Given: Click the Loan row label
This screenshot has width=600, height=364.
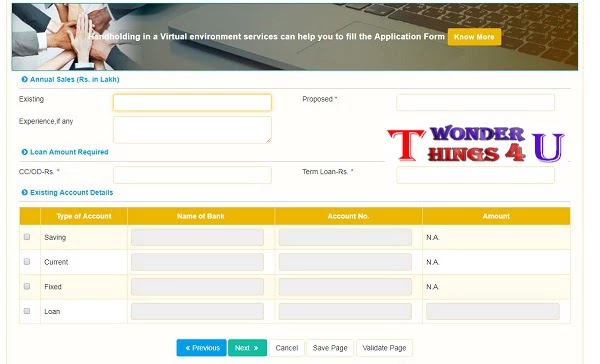Looking at the screenshot, I should pyautogui.click(x=52, y=312).
